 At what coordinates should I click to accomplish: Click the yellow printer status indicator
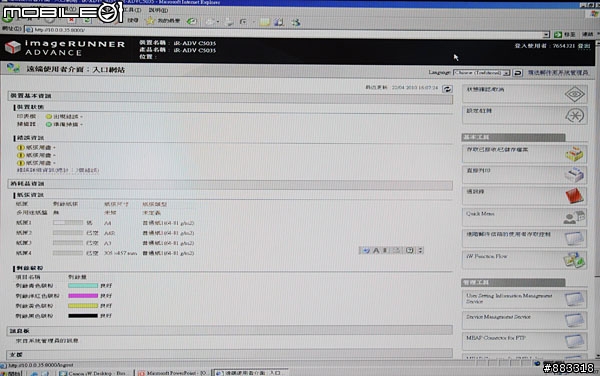[x=49, y=116]
